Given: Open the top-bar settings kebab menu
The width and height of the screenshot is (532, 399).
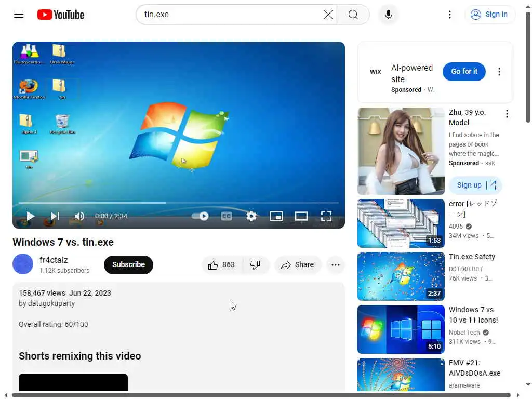Looking at the screenshot, I should coord(449,15).
